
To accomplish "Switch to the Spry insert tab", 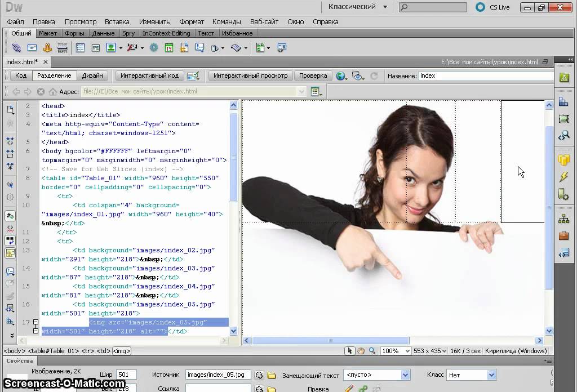I will 128,33.
